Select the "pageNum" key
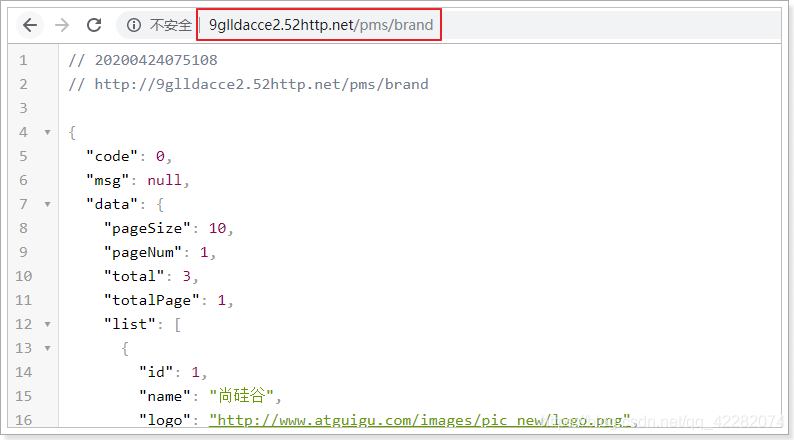794x440 pixels. click(143, 252)
